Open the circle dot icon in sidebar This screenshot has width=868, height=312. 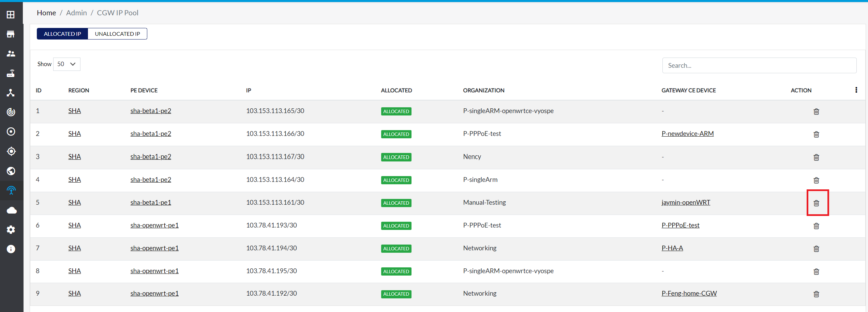point(11,131)
